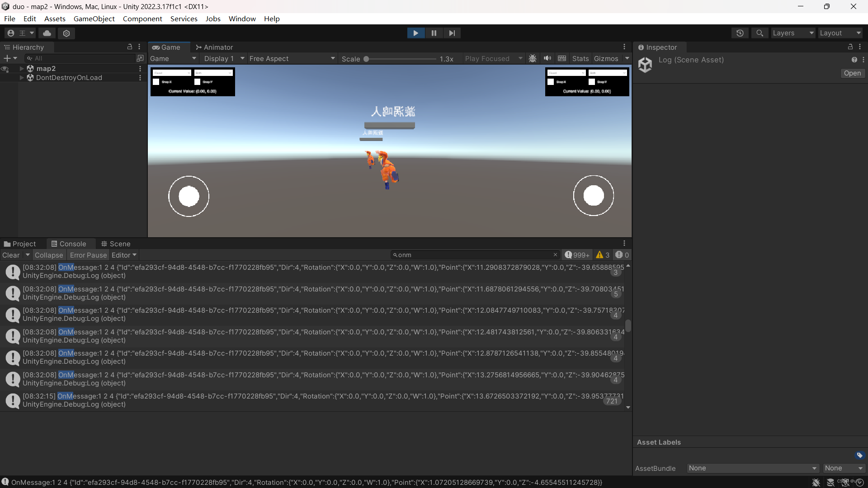This screenshot has width=868, height=488.
Task: Enable Snap X in the left debug panel
Action: pos(156,82)
